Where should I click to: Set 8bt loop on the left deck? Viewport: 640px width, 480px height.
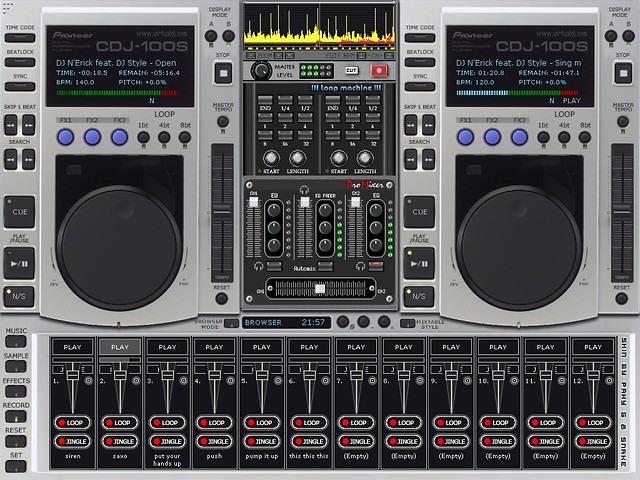[185, 137]
